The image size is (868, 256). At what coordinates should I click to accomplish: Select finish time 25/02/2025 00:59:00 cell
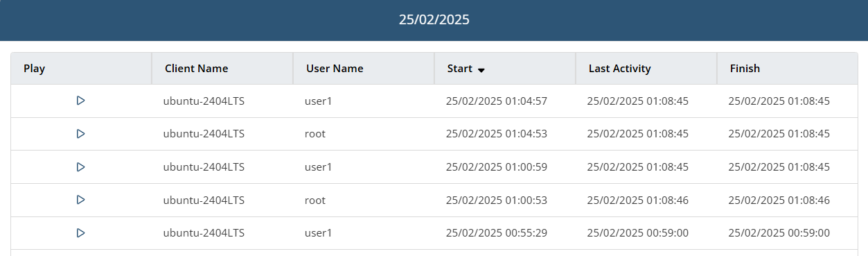tap(779, 233)
